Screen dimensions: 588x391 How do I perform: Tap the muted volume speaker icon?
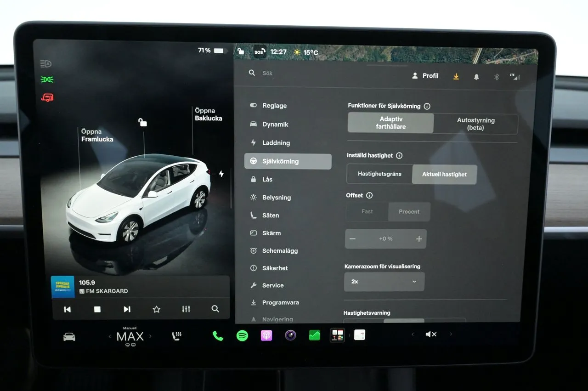coord(431,334)
